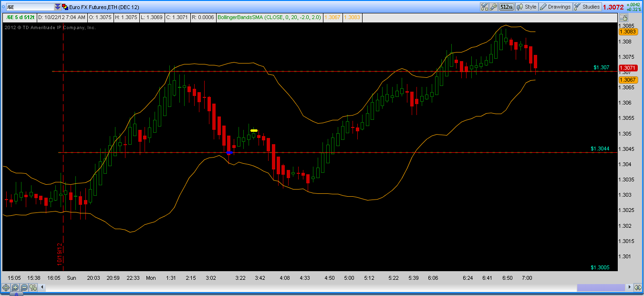Click the /6E 5 d 512t label
This screenshot has height=296, width=644.
20,17
